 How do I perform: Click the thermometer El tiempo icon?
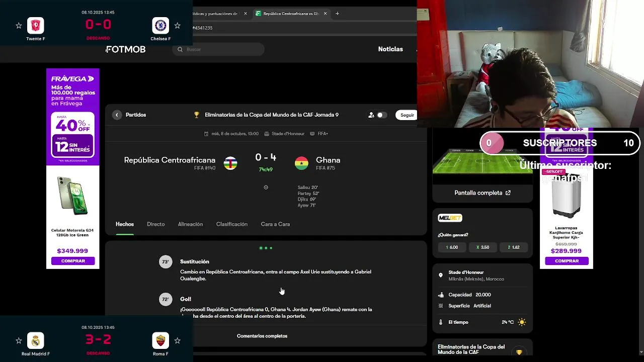tap(441, 322)
